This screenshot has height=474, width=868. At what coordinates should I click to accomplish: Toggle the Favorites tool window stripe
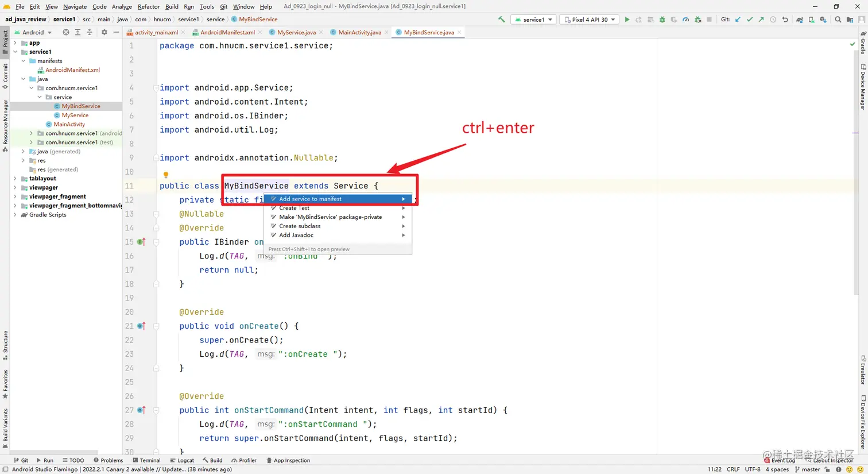5,384
